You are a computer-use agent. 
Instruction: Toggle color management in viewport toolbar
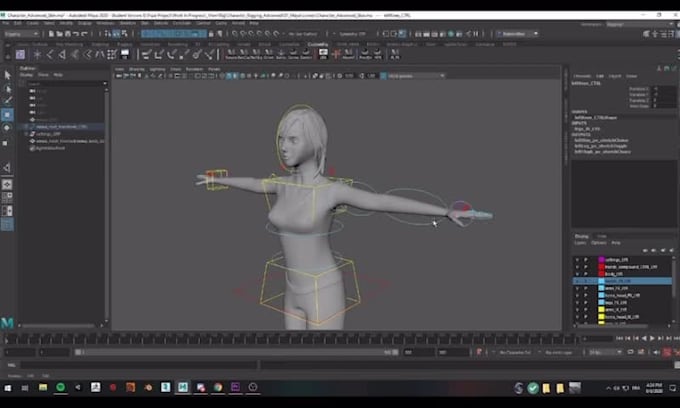pos(383,76)
